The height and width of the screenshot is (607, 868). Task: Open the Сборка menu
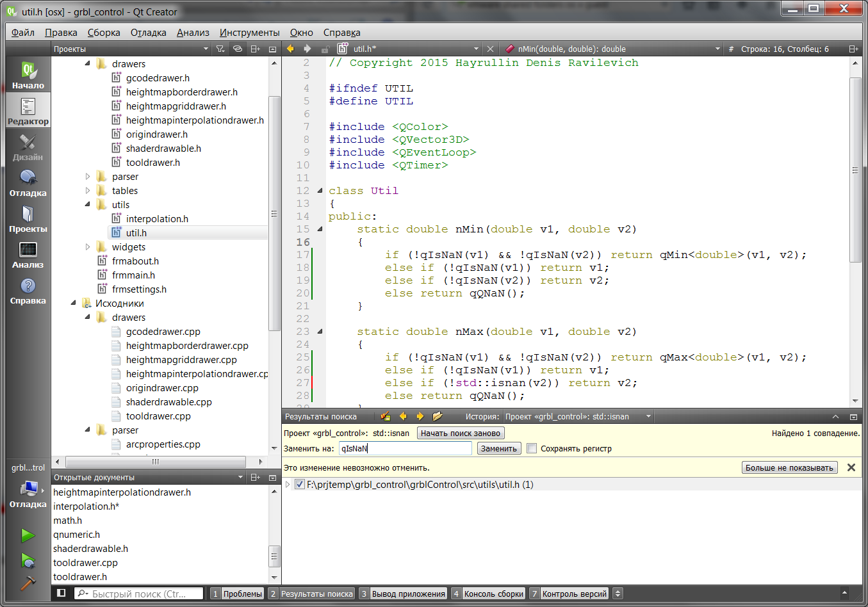(104, 32)
